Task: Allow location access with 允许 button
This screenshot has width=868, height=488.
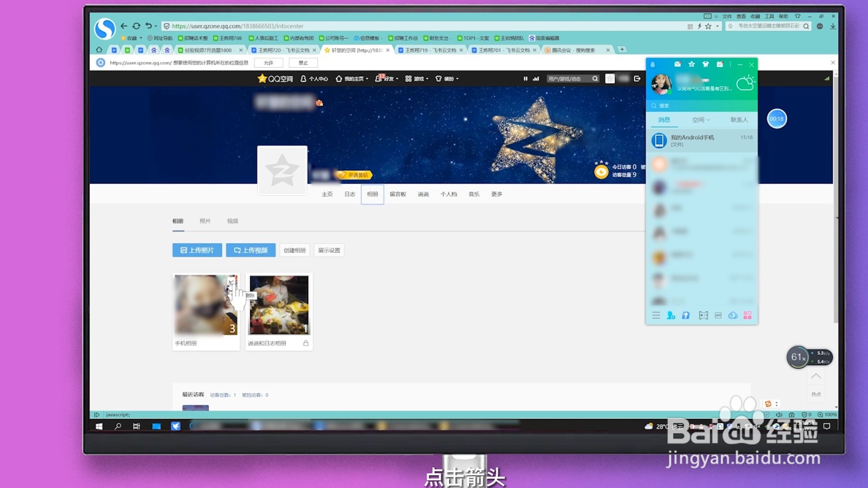Action: pos(269,63)
